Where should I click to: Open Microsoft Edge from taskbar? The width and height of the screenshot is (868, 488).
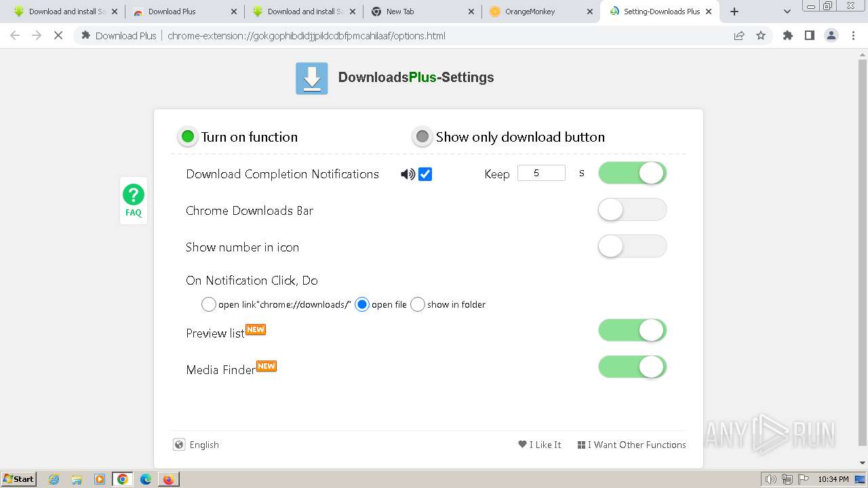pyautogui.click(x=146, y=479)
